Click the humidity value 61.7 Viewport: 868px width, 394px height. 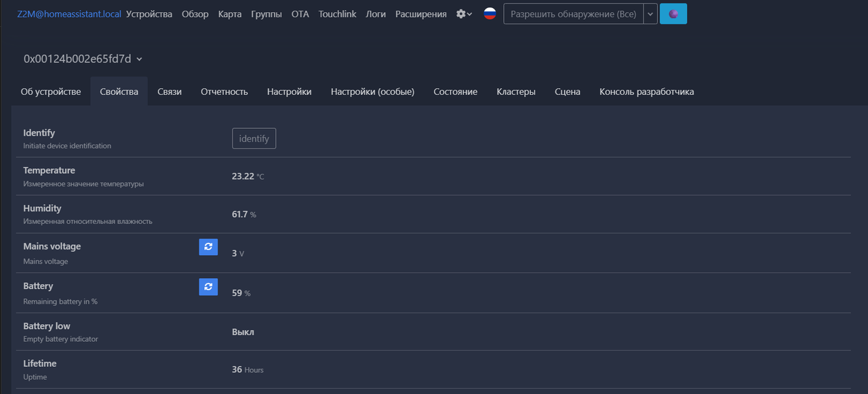point(240,214)
